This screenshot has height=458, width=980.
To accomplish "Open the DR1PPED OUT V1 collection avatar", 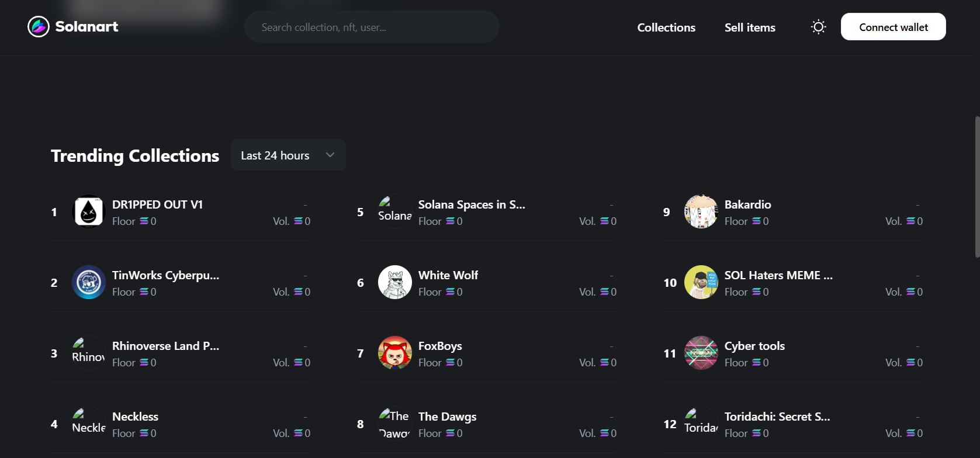I will pos(88,211).
